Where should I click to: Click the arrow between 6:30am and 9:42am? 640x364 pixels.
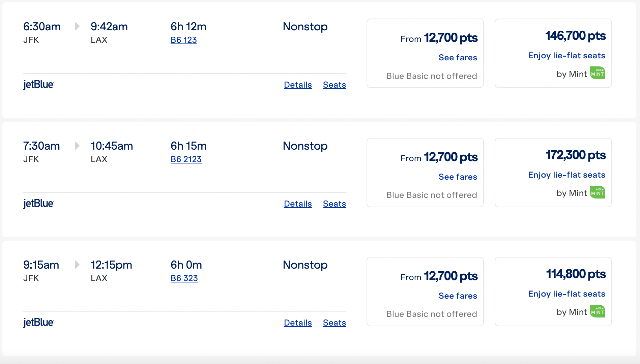[77, 26]
